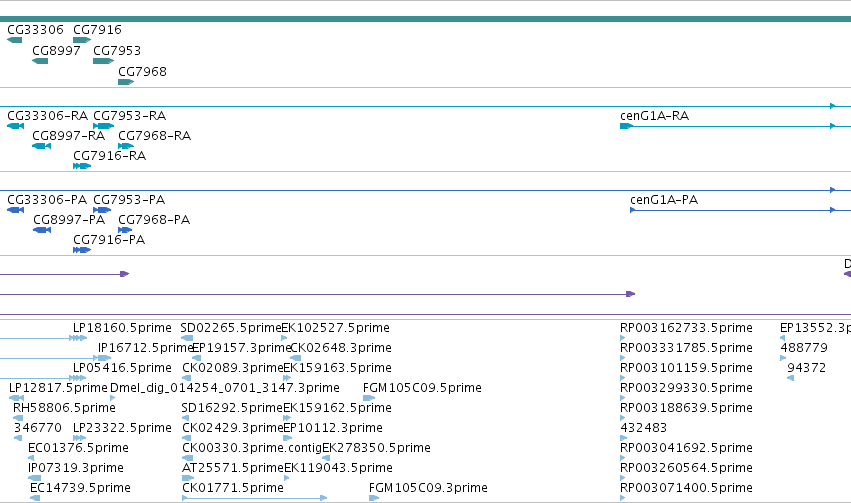Select EST RP003188639.5prime
The image size is (851, 503).
686,408
